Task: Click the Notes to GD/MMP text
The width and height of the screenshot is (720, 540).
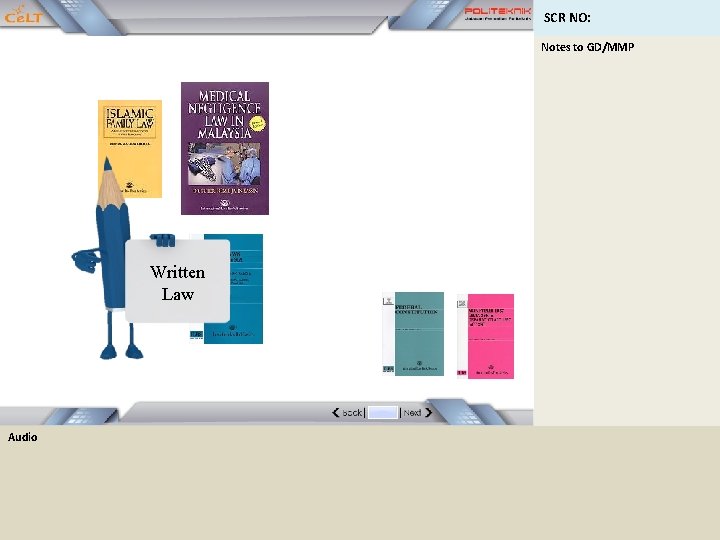Action: pyautogui.click(x=587, y=47)
